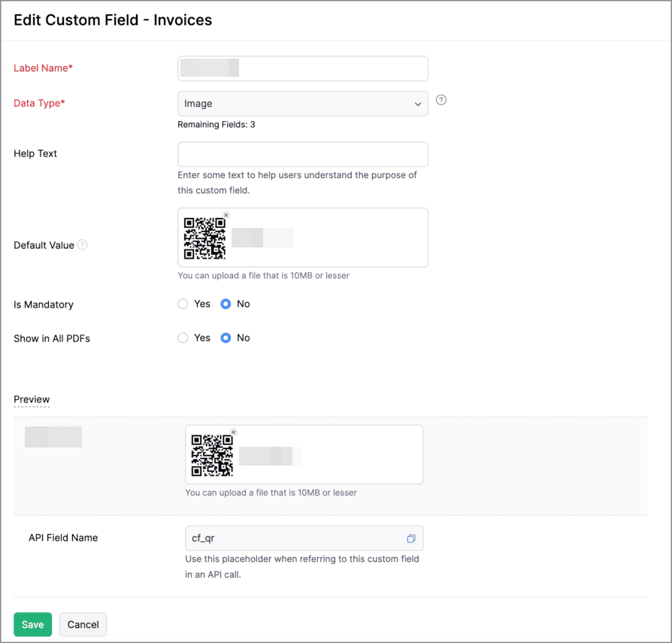Image resolution: width=672 pixels, height=643 pixels.
Task: Click the 'Remaining Fields: 3' text
Action: (x=216, y=124)
